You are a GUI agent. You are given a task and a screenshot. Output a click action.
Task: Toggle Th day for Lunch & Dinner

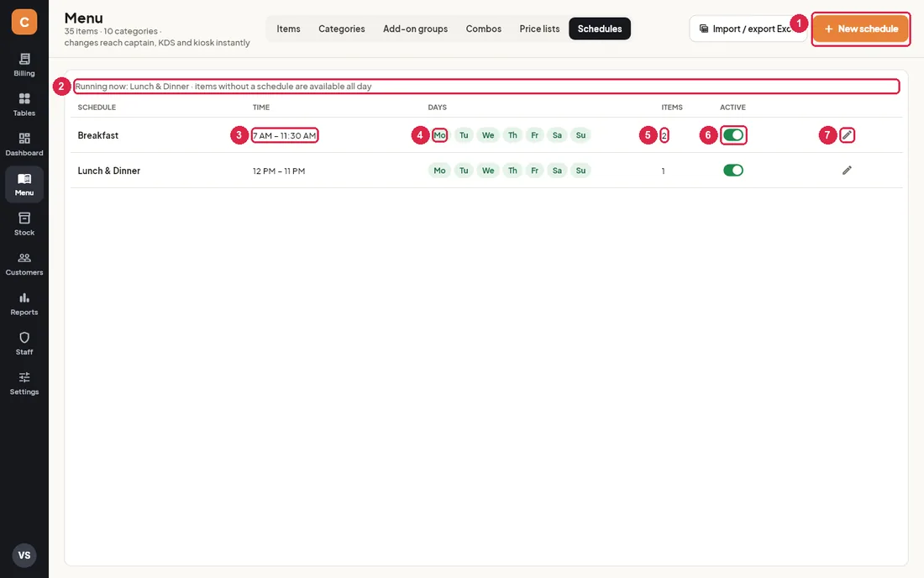[512, 171]
